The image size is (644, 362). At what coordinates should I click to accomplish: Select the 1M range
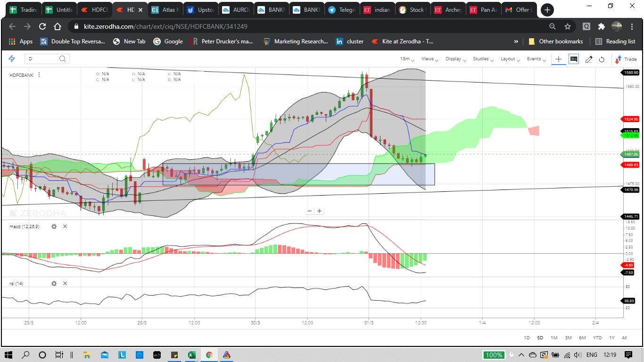(554, 337)
